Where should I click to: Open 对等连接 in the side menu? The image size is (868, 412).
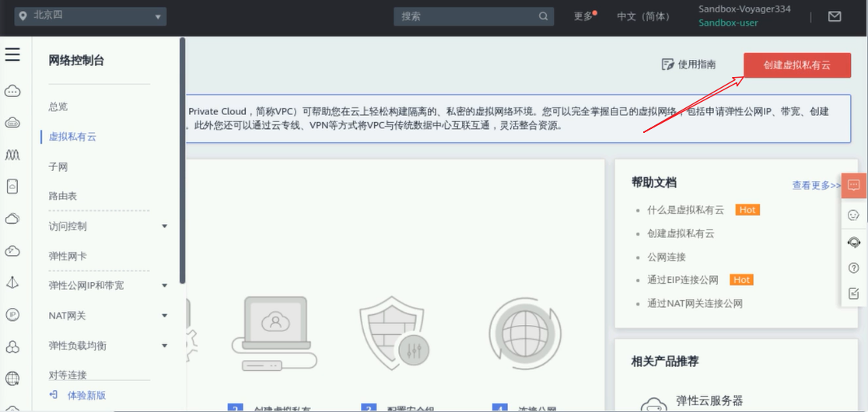coord(68,375)
